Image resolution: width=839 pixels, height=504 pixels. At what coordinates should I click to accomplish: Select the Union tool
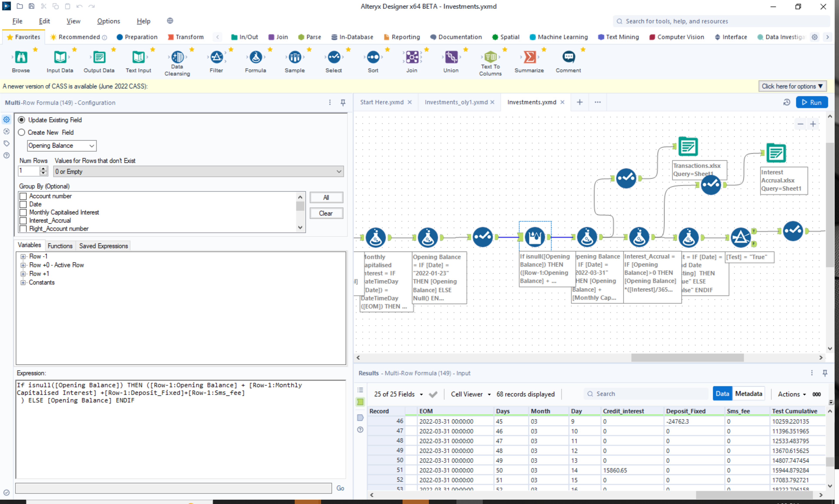point(451,58)
